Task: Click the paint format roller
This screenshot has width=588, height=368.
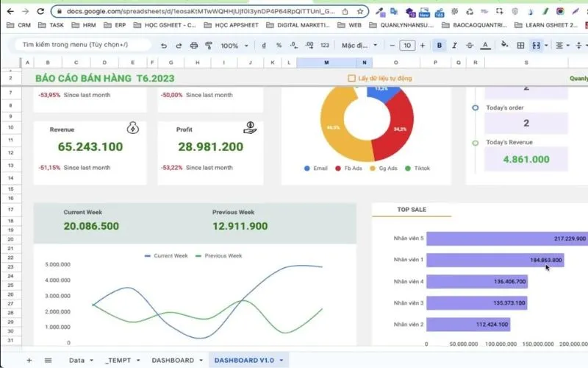Action: [207, 46]
